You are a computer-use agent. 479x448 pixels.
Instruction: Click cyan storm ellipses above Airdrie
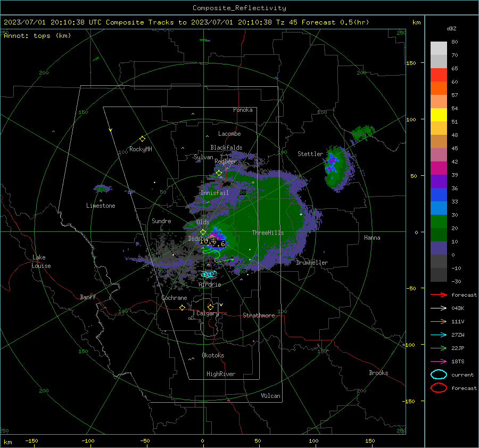pyautogui.click(x=209, y=274)
